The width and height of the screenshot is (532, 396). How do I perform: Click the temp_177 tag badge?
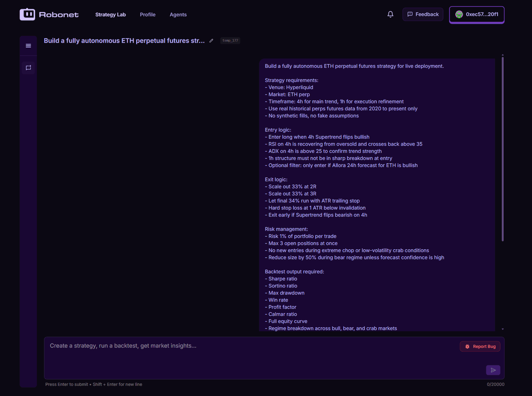tap(230, 41)
